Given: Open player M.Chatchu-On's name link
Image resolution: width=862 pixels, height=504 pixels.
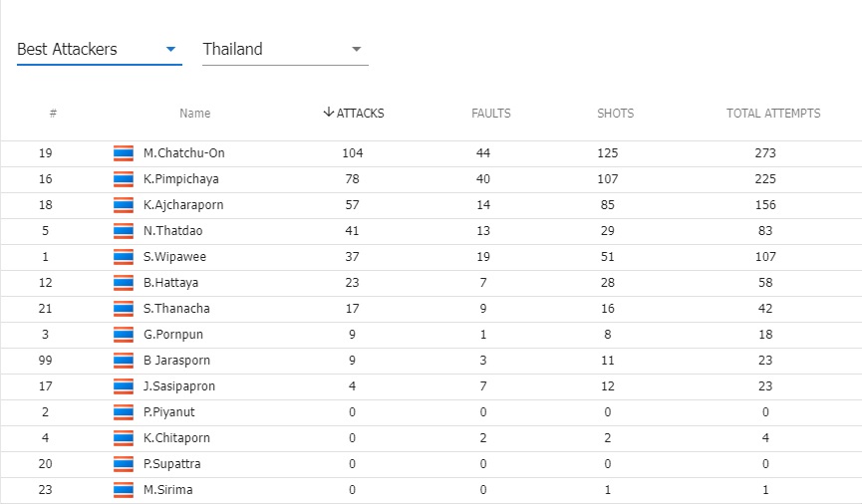Looking at the screenshot, I should point(183,152).
